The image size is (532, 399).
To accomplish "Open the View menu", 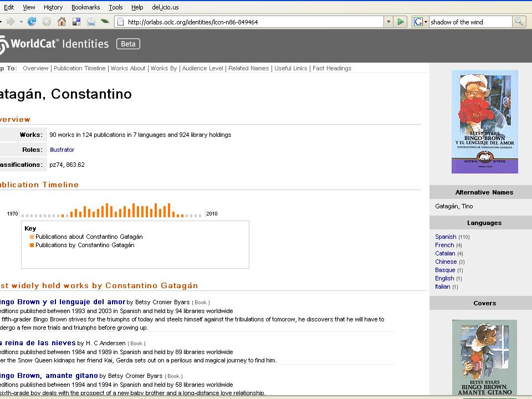I will [x=29, y=7].
